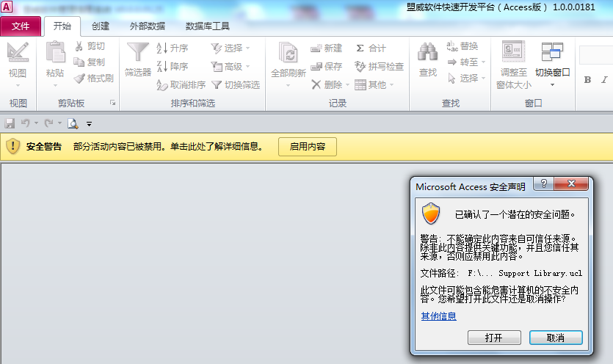
Task: Expand the 全部刷新 dropdown arrow
Action: point(289,85)
